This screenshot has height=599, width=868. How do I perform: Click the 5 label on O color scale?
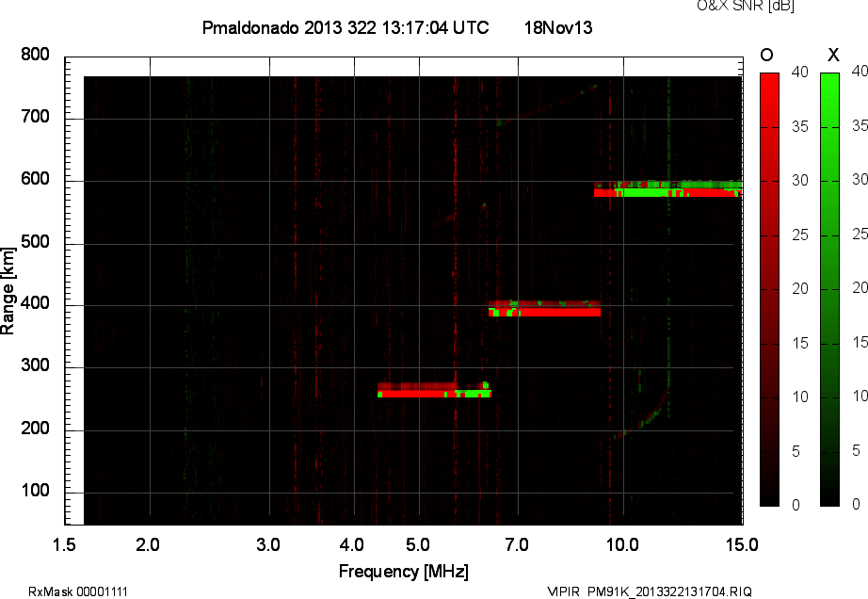coord(796,451)
